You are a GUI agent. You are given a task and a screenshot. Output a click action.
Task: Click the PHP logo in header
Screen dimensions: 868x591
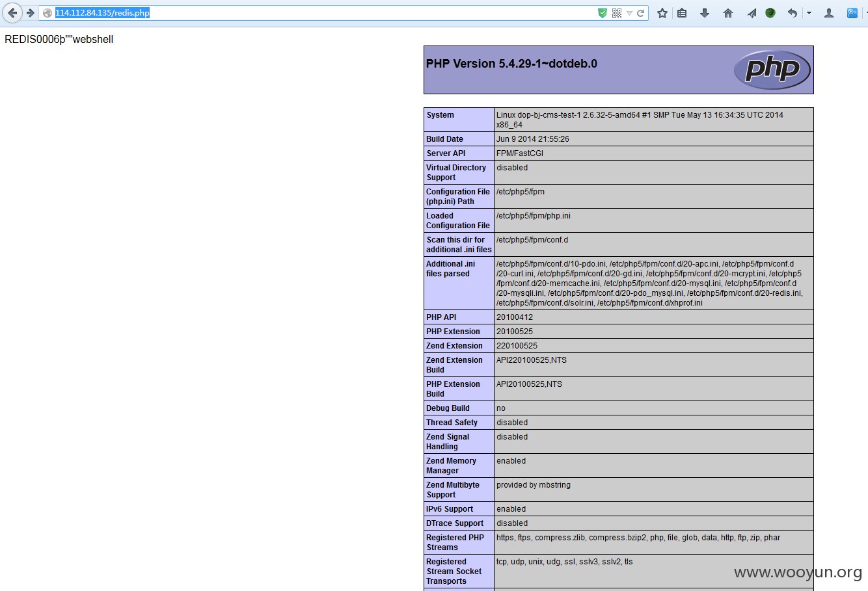pyautogui.click(x=772, y=70)
